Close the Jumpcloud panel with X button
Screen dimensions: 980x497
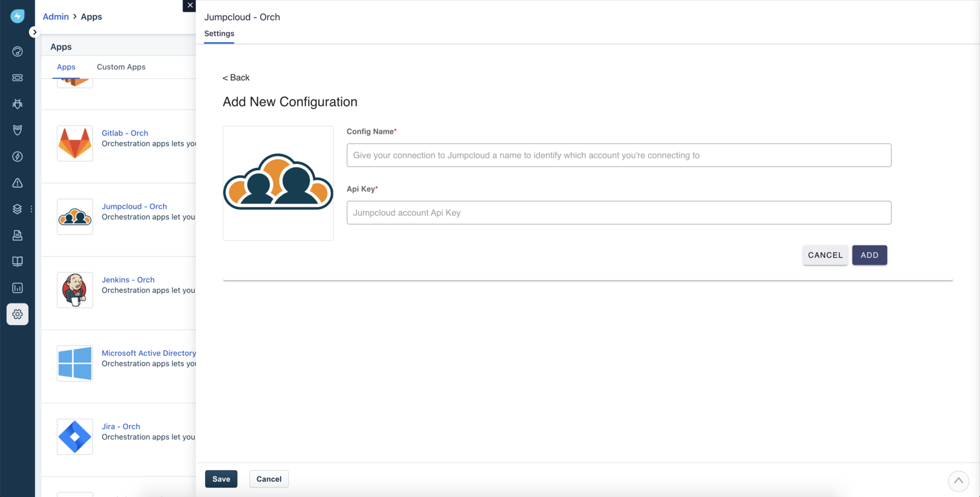(190, 5)
